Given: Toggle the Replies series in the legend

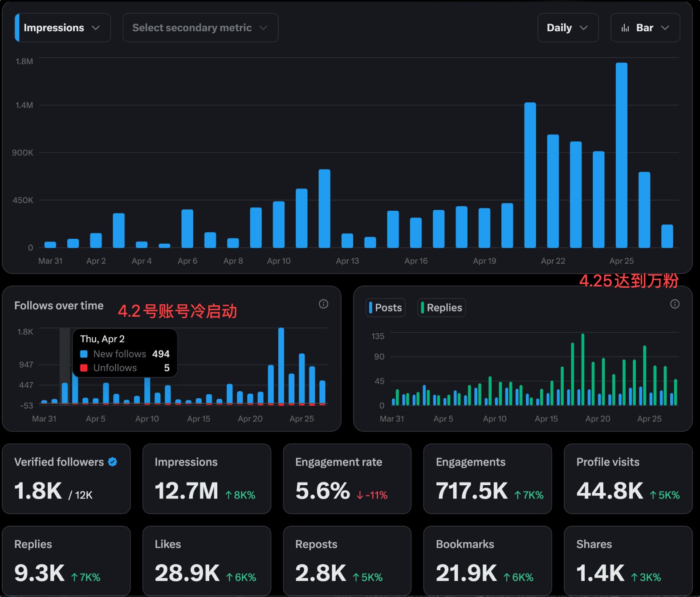Looking at the screenshot, I should (x=442, y=307).
